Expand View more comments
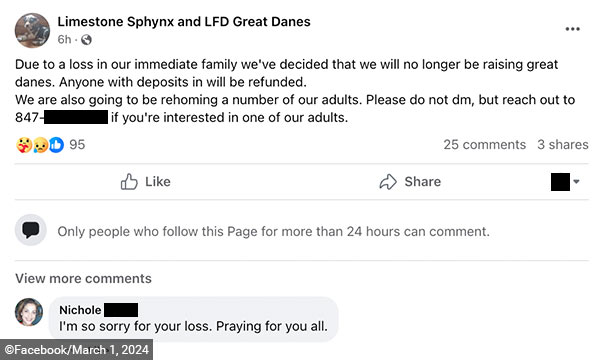Viewport: 595px width, 360px height. (x=83, y=278)
